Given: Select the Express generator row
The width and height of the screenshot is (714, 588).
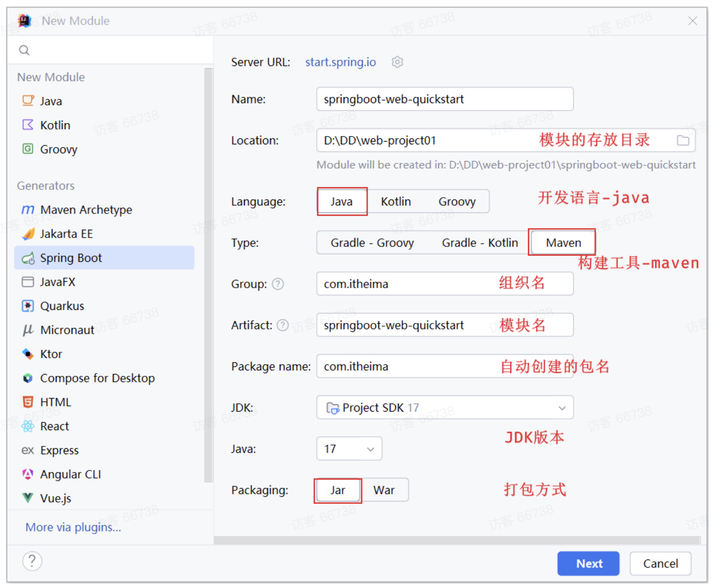Looking at the screenshot, I should pos(104,450).
